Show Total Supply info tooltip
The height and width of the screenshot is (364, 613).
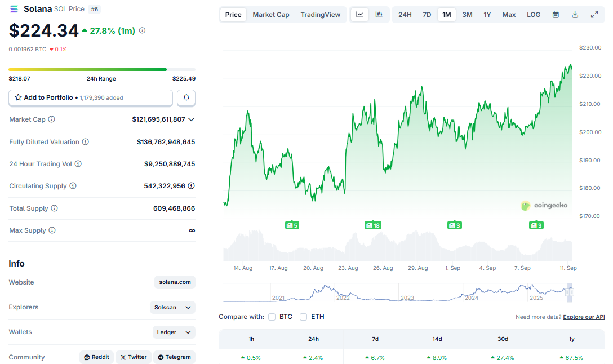pos(54,208)
